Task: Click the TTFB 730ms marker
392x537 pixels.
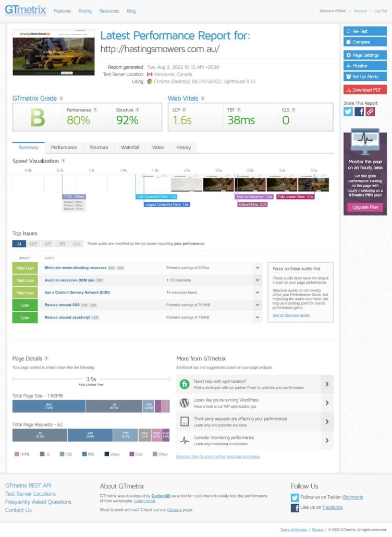Action: [x=74, y=197]
